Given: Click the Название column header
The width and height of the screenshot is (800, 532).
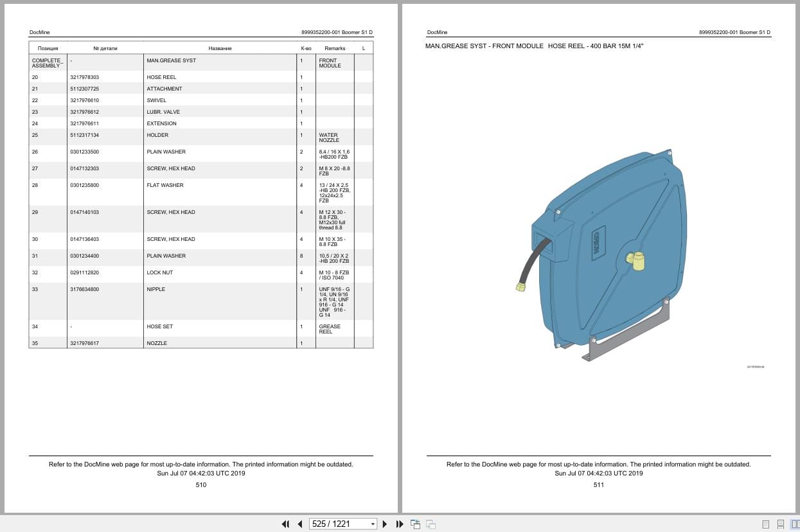Looking at the screenshot, I should click(220, 48).
